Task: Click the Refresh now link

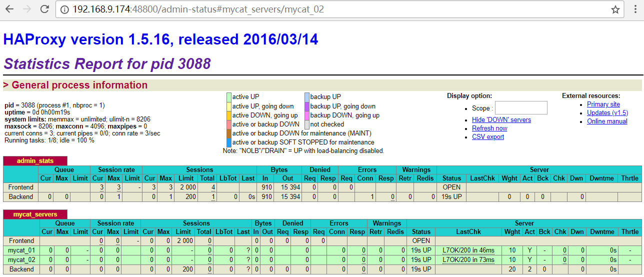Action: [489, 128]
